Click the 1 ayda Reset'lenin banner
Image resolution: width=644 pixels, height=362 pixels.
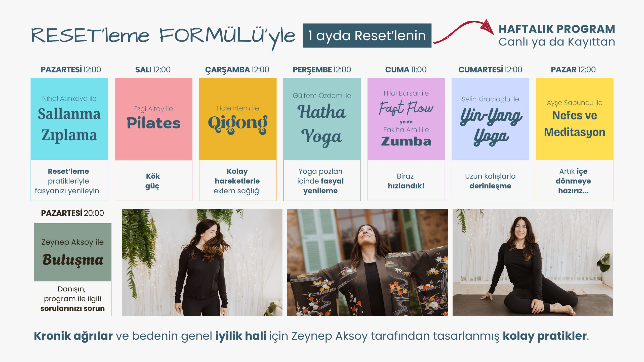pos(367,35)
